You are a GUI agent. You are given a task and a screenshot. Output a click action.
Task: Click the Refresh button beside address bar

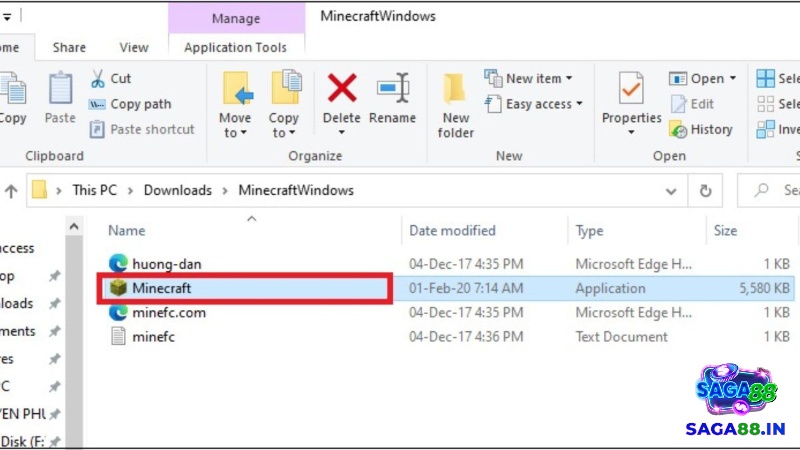pos(705,191)
